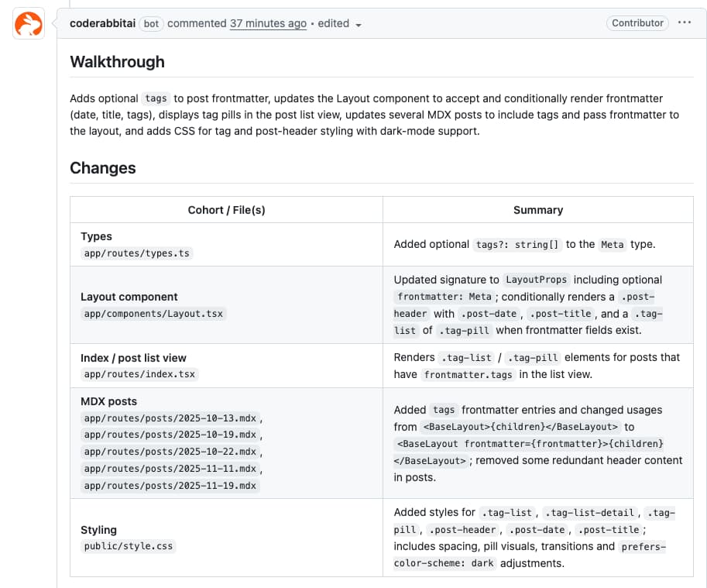Click the 2025-10-22.mdx post file path
This screenshot has width=707, height=588.
(170, 452)
